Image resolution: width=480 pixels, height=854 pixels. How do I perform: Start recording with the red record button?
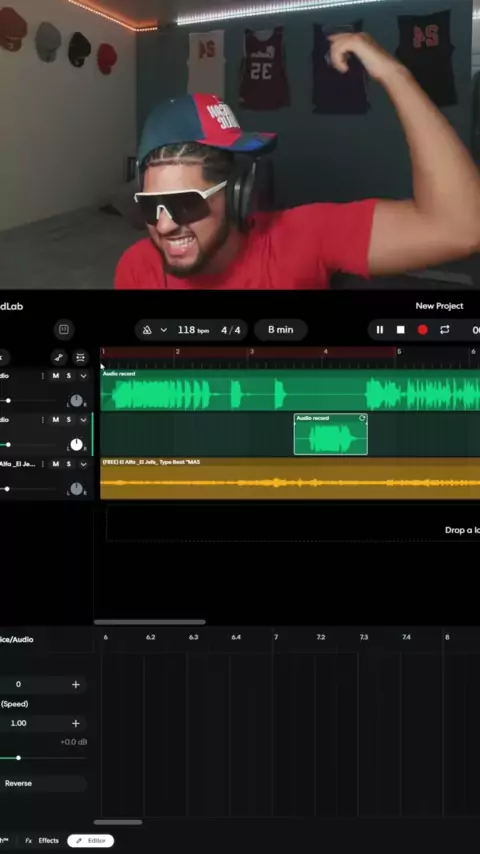422,330
